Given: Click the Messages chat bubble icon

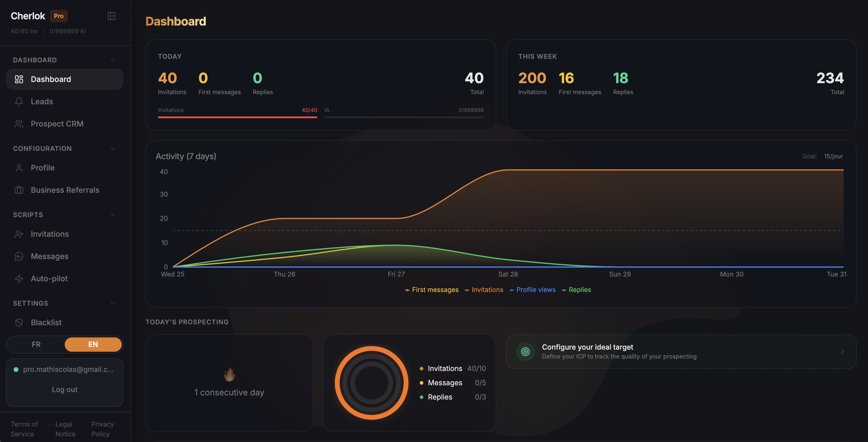Looking at the screenshot, I should 19,256.
